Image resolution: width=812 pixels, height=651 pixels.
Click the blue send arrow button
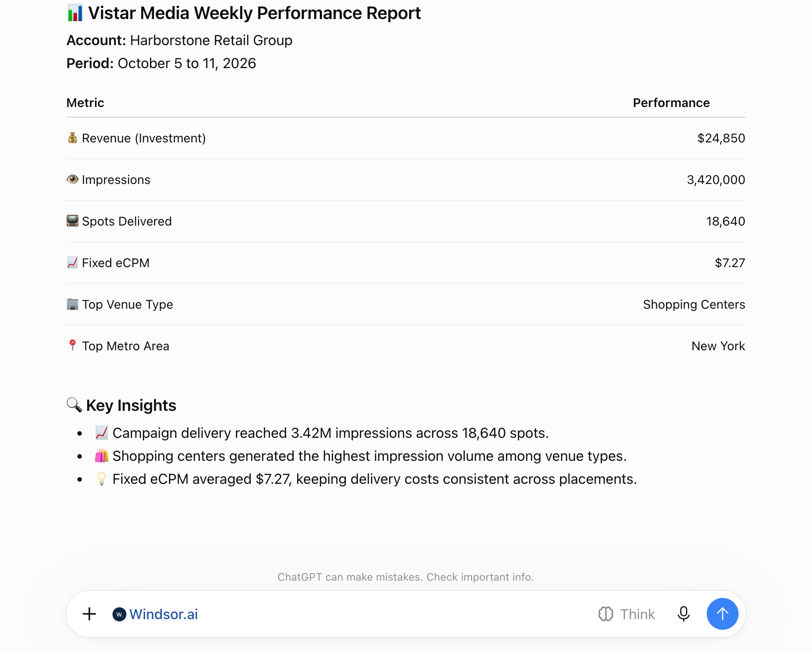pos(722,614)
